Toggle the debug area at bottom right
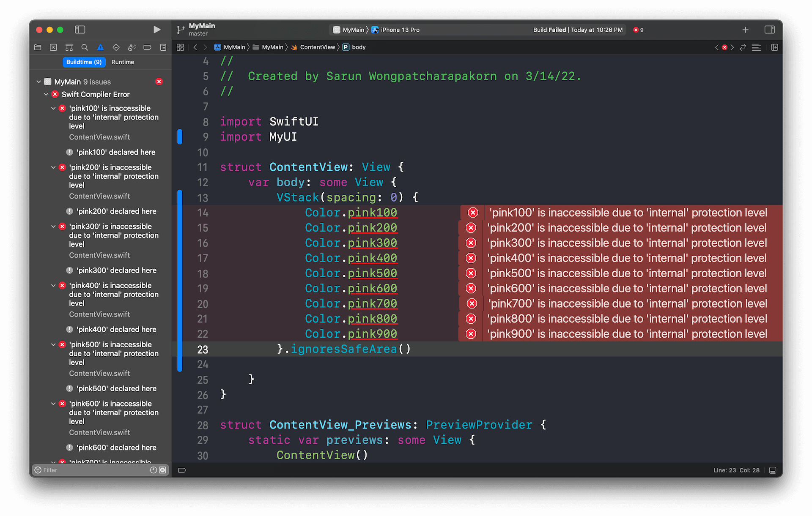Viewport: 812px width, 516px height. (x=773, y=470)
